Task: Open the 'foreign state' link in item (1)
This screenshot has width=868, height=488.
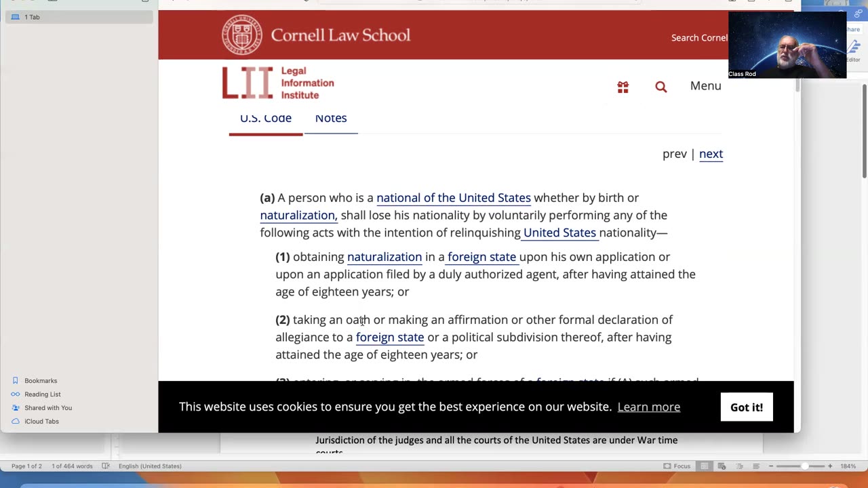Action: click(482, 257)
